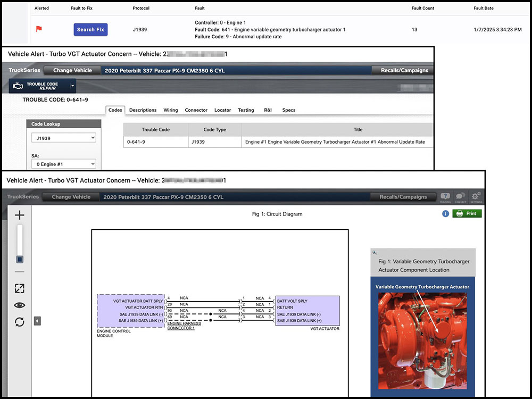Screen dimensions: 532x399
Task: Open the Training help icon
Action: click(x=445, y=197)
